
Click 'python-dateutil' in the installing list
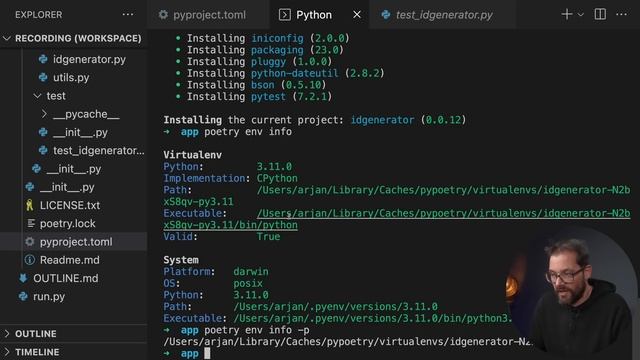point(294,73)
